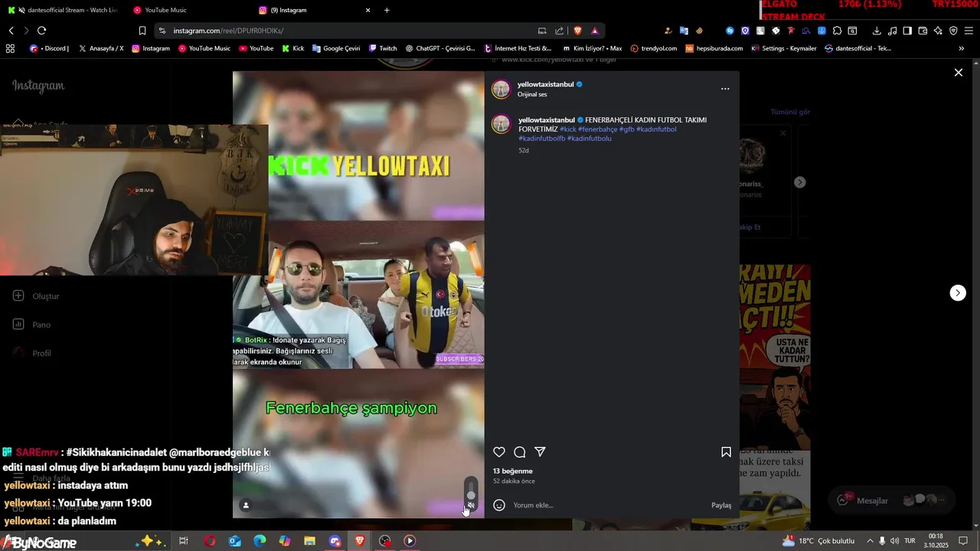Open comments via the speech bubble icon

(520, 452)
